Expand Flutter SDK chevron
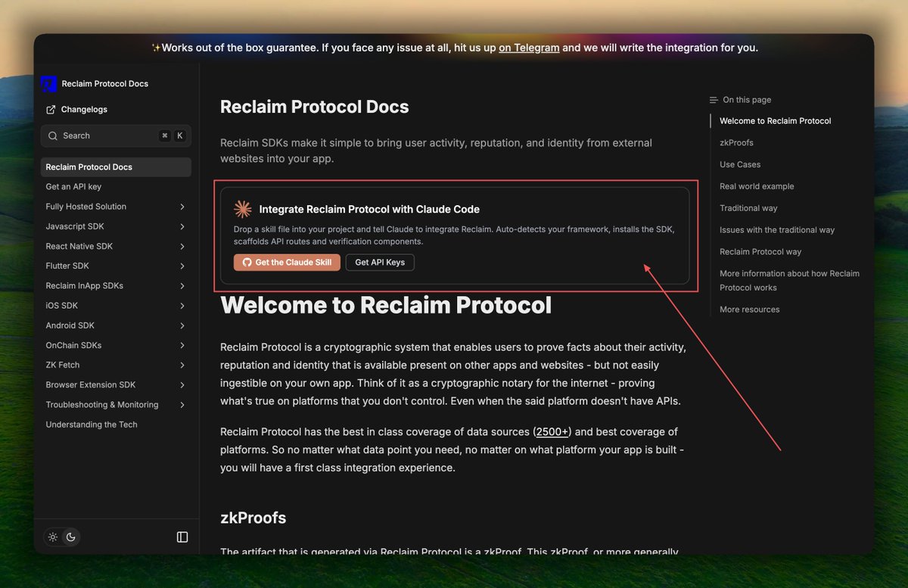Image resolution: width=908 pixels, height=588 pixels. pyautogui.click(x=182, y=266)
